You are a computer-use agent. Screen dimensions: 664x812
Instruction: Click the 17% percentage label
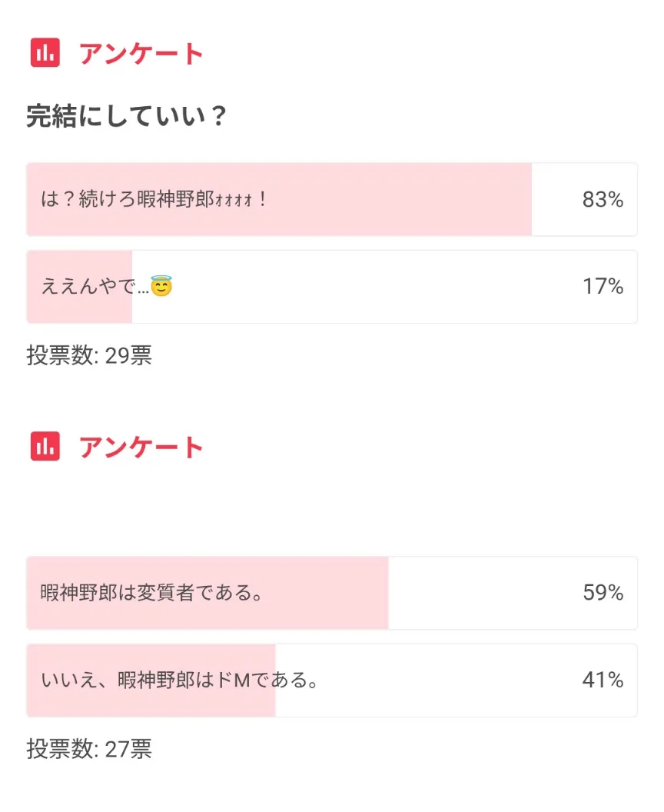tap(603, 286)
